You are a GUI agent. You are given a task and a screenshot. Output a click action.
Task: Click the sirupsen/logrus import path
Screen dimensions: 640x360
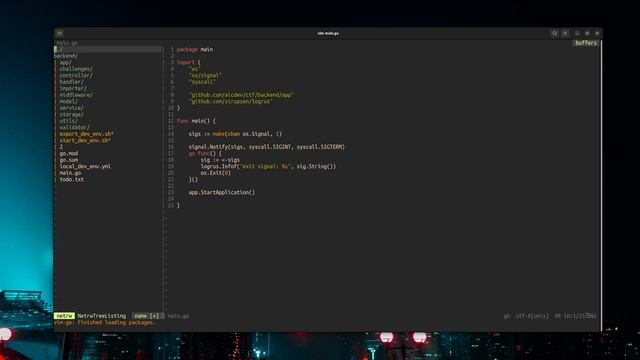231,101
